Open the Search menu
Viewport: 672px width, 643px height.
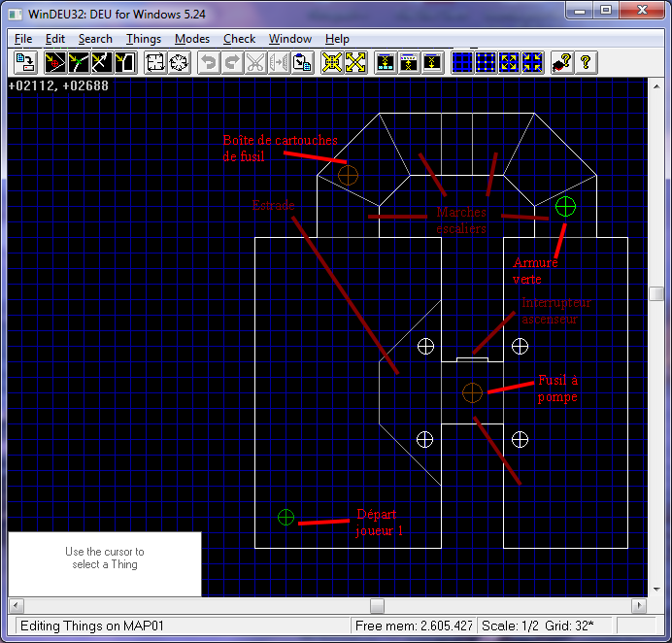click(x=95, y=39)
